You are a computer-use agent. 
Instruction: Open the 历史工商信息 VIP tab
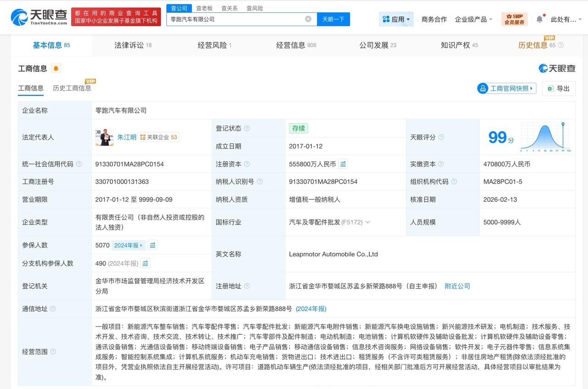(73, 88)
